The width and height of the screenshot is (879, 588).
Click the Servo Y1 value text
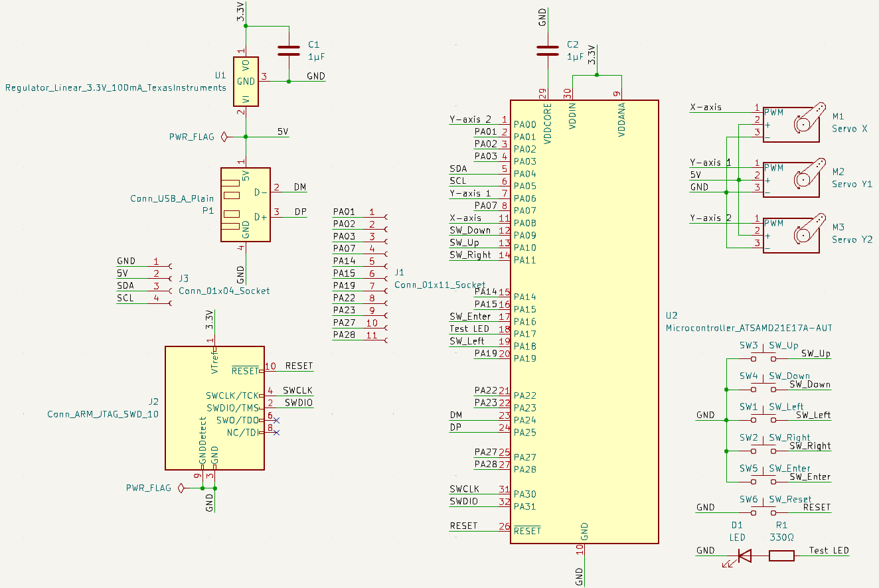[x=852, y=184]
